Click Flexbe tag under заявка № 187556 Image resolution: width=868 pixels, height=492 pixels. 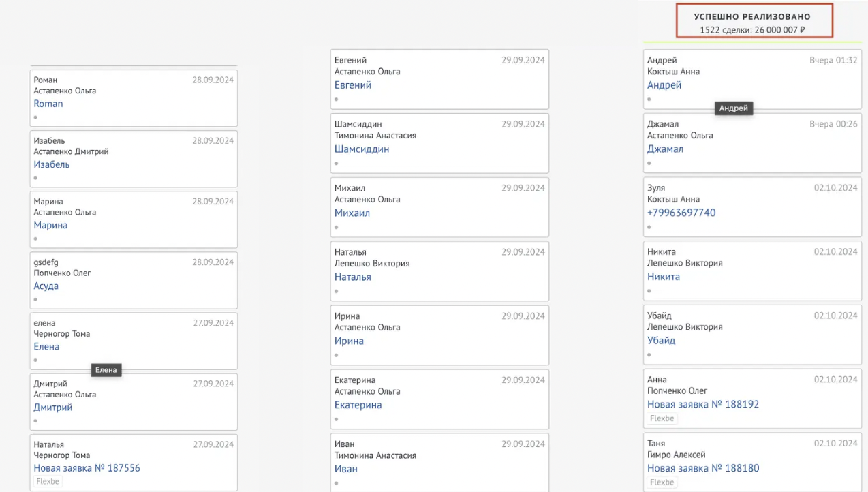coord(48,481)
